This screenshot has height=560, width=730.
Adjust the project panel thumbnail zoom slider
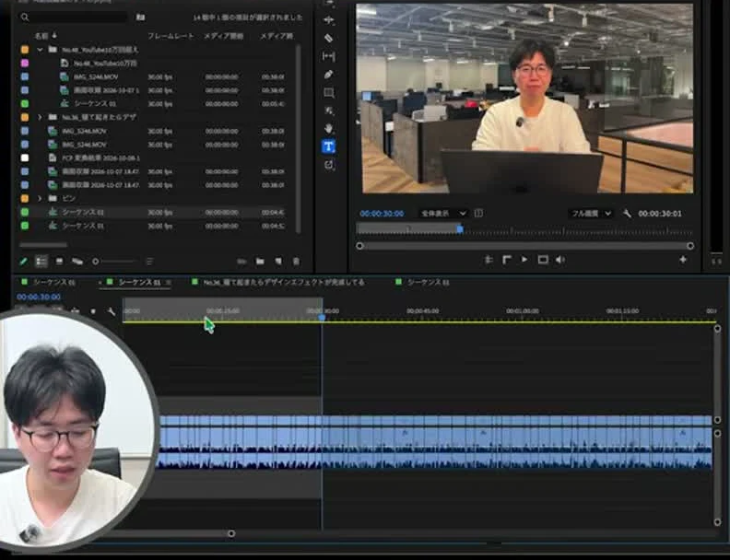114,262
